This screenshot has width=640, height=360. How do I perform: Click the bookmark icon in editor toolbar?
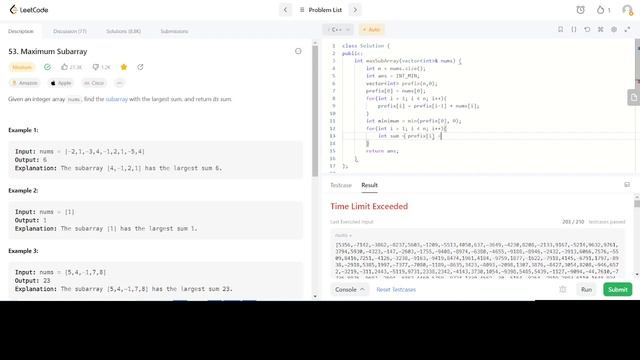coord(560,29)
